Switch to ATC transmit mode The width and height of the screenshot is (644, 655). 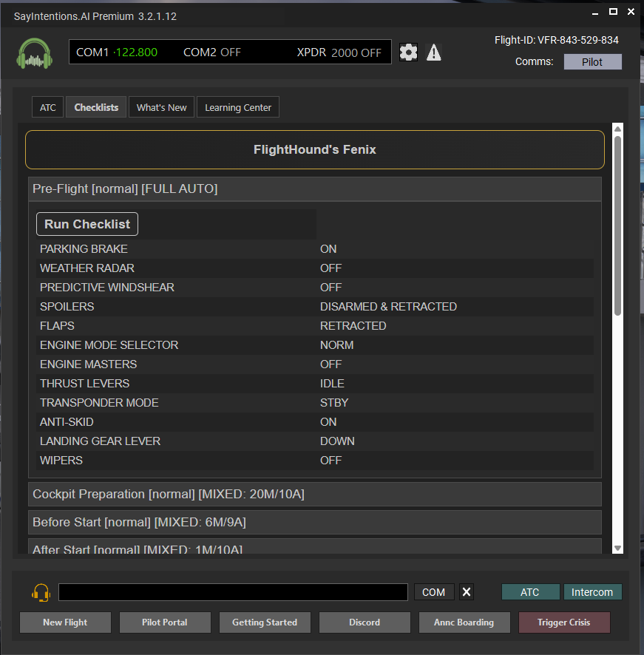(x=530, y=592)
